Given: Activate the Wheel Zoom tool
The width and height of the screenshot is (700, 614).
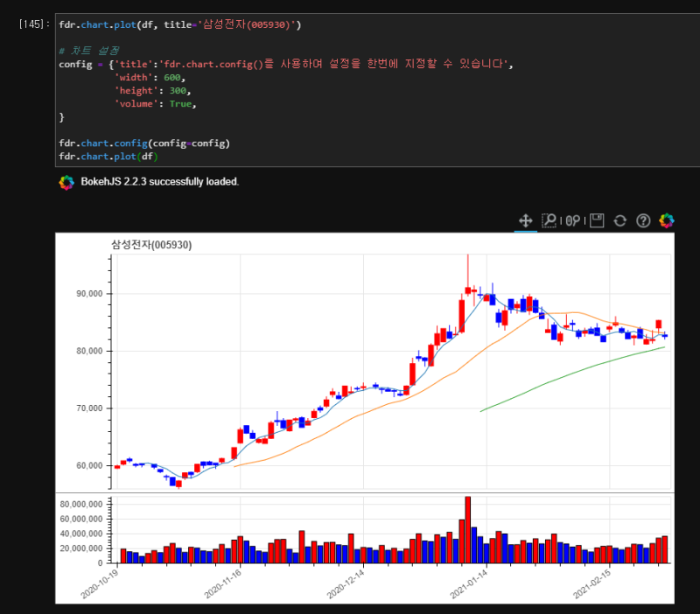Looking at the screenshot, I should [571, 220].
